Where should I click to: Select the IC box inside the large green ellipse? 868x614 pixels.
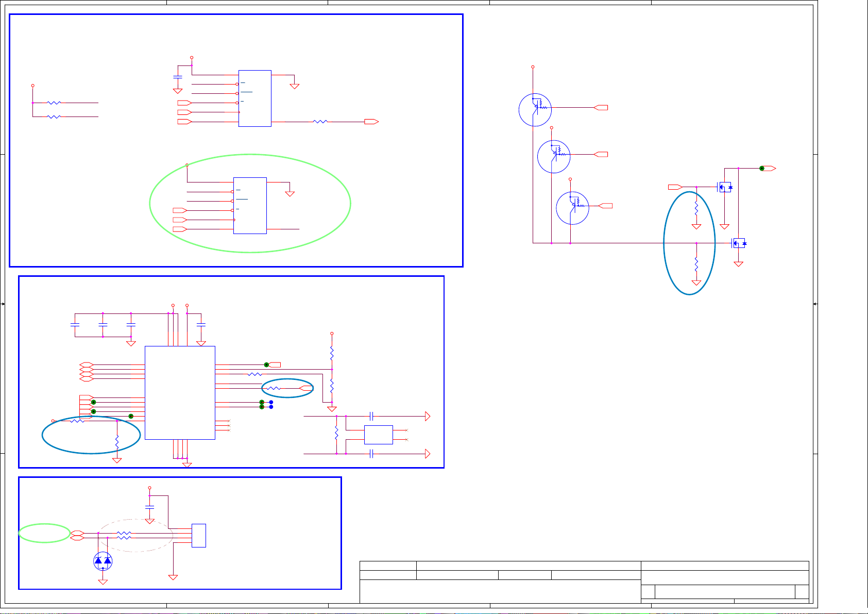250,206
